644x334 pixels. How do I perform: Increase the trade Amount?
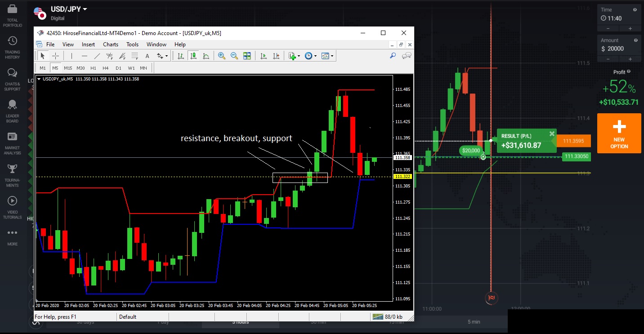coord(630,59)
